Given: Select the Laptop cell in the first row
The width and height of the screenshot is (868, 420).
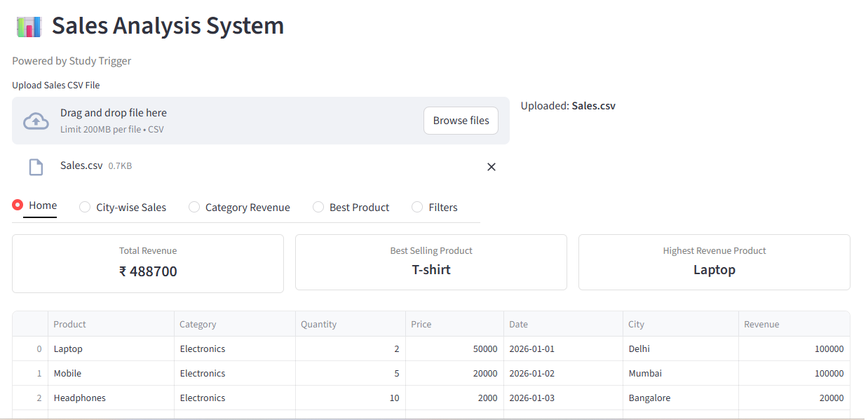Looking at the screenshot, I should pyautogui.click(x=68, y=348).
